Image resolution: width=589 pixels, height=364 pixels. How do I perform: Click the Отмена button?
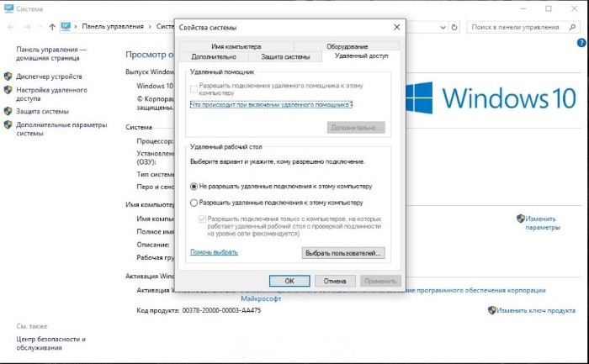(335, 281)
